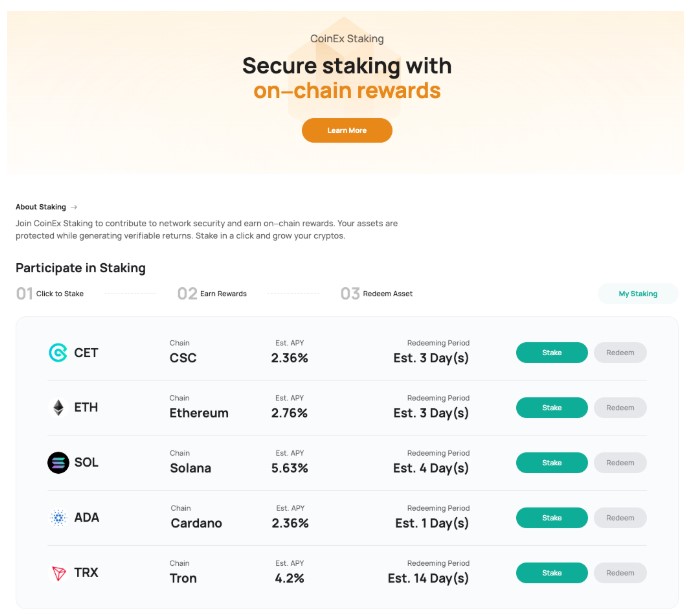This screenshot has height=616, width=688.
Task: Redeem staked SOL asset
Action: tap(620, 462)
